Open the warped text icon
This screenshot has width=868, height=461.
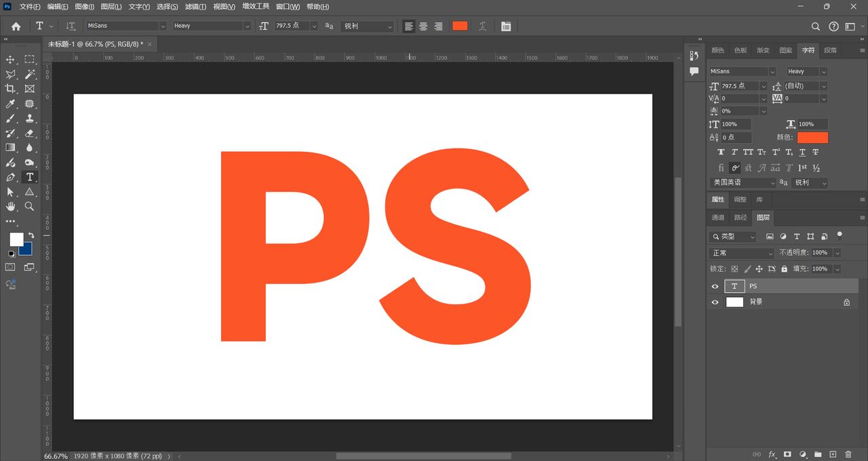pyautogui.click(x=482, y=26)
